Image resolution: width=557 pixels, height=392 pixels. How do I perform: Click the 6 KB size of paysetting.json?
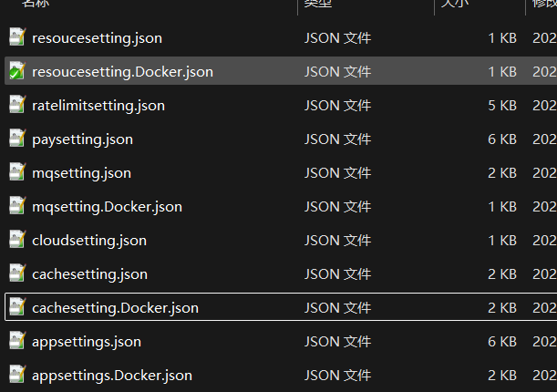(x=502, y=139)
